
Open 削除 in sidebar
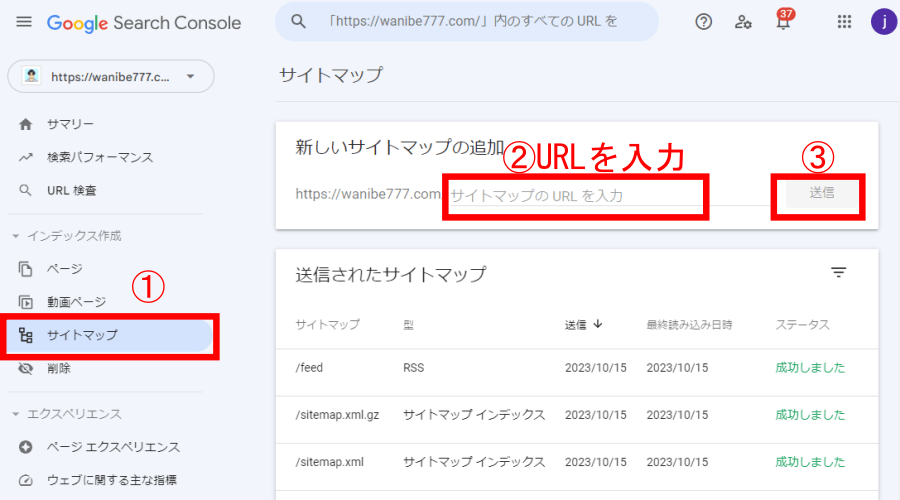point(59,369)
